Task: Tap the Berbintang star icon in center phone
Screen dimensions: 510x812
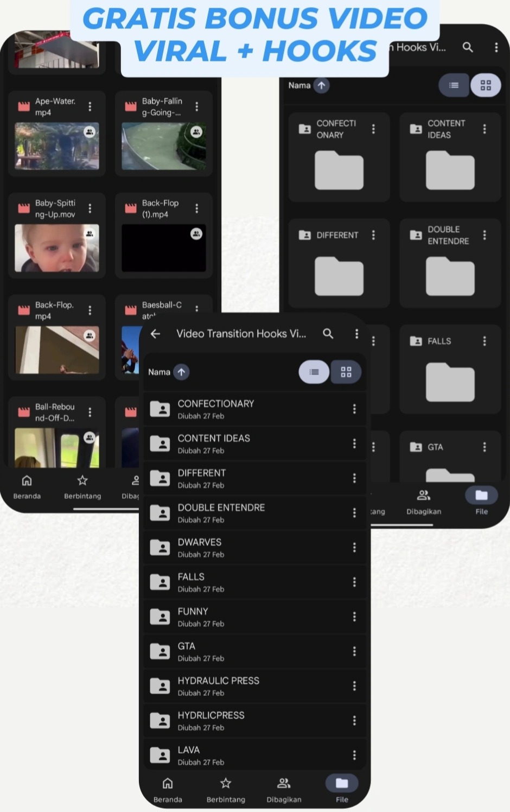Action: (226, 783)
